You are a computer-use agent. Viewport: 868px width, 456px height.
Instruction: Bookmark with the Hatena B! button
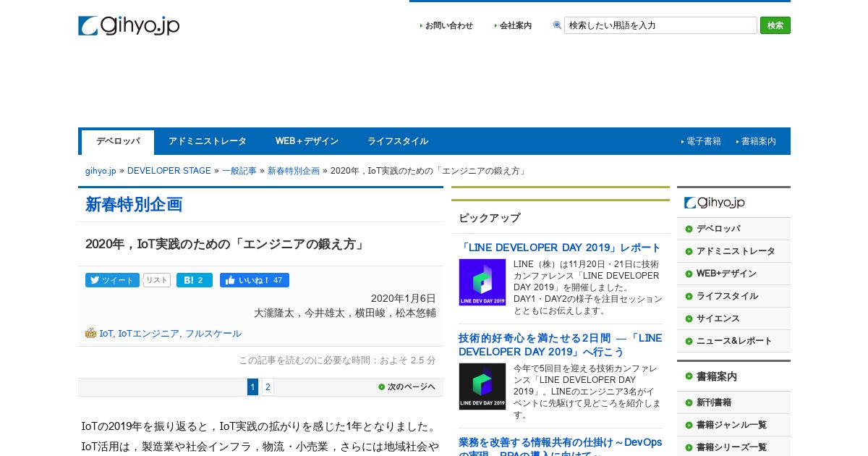pos(195,280)
